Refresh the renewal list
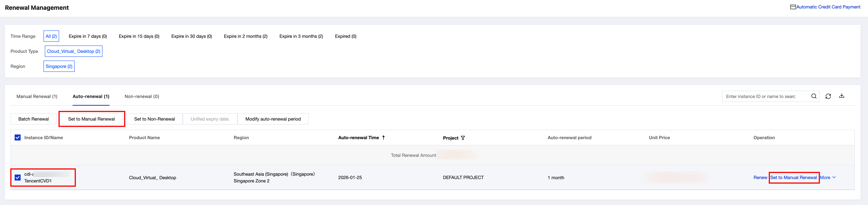Viewport: 868px width, 205px height. click(828, 96)
